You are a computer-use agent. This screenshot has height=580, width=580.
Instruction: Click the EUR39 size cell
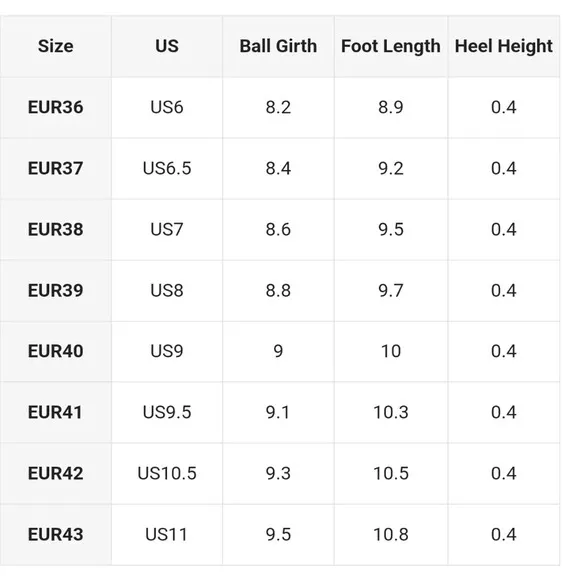pos(55,291)
